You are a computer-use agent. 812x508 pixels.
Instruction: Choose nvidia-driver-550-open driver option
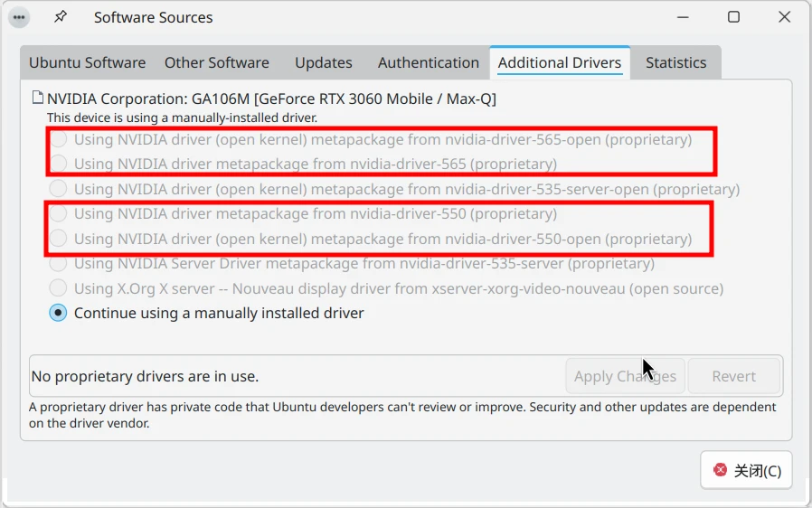click(x=59, y=239)
